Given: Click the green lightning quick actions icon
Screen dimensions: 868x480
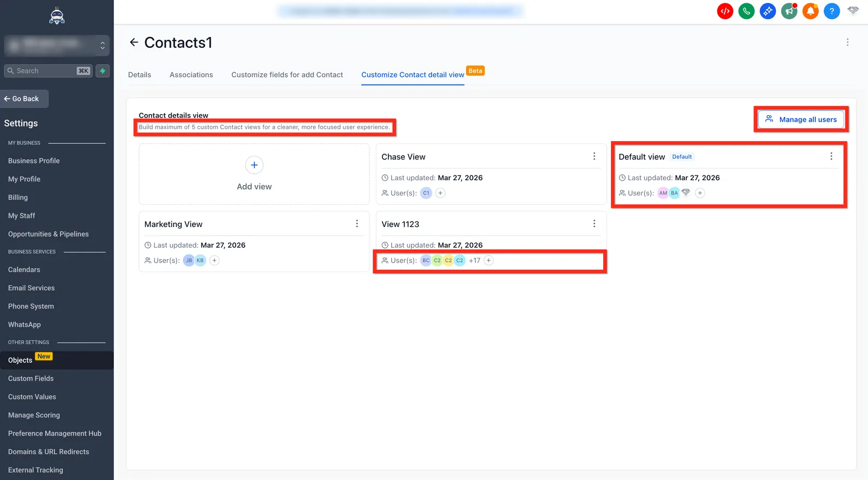Looking at the screenshot, I should pos(103,71).
